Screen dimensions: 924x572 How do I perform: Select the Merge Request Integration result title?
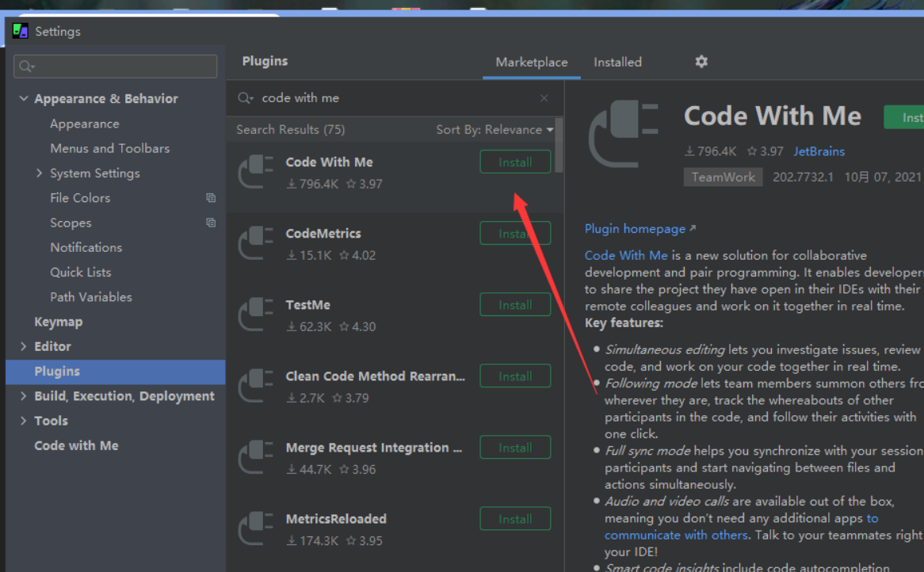(x=373, y=447)
